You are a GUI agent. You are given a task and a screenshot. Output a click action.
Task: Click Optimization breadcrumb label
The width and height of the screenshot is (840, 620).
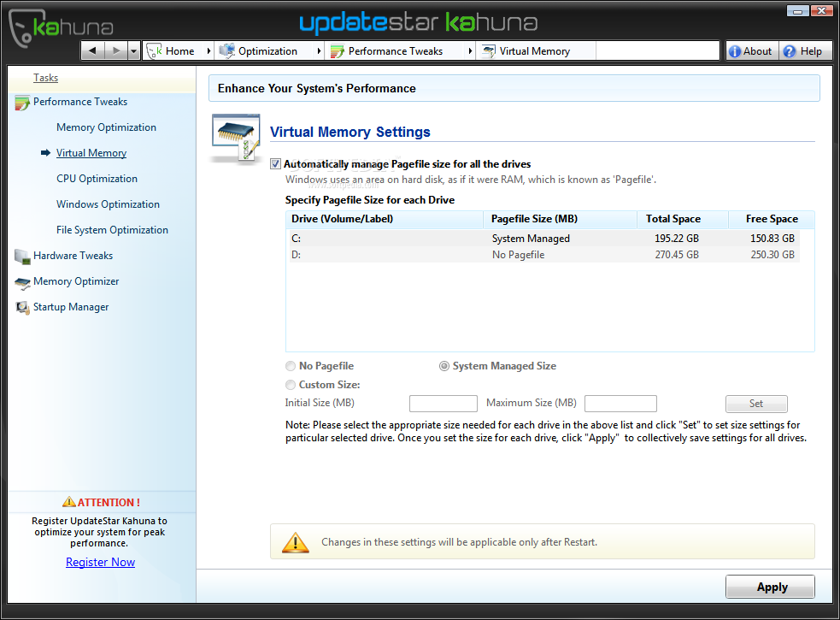point(267,51)
